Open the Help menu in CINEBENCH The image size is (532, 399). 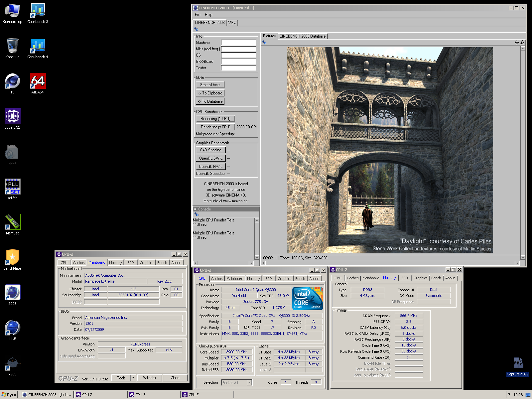(x=208, y=15)
